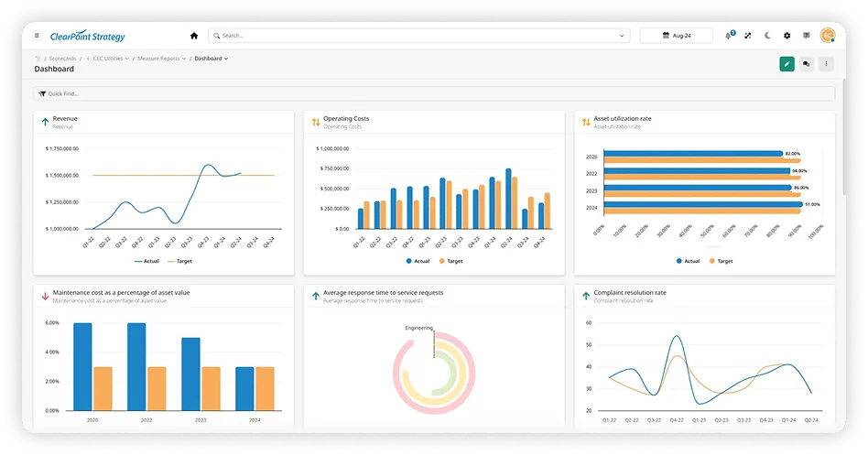Open the Revenue measure title
This screenshot has height=455, width=868.
click(x=65, y=118)
